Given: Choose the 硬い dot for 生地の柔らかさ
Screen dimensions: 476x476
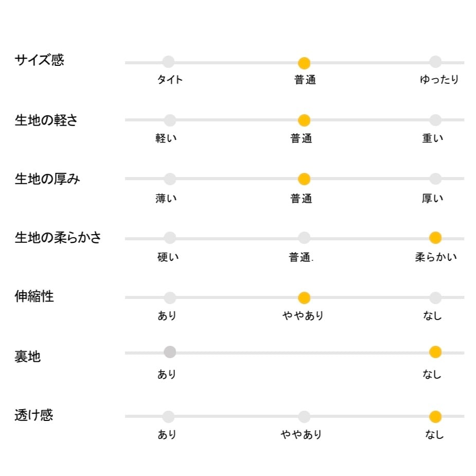Looking at the screenshot, I should (170, 238).
